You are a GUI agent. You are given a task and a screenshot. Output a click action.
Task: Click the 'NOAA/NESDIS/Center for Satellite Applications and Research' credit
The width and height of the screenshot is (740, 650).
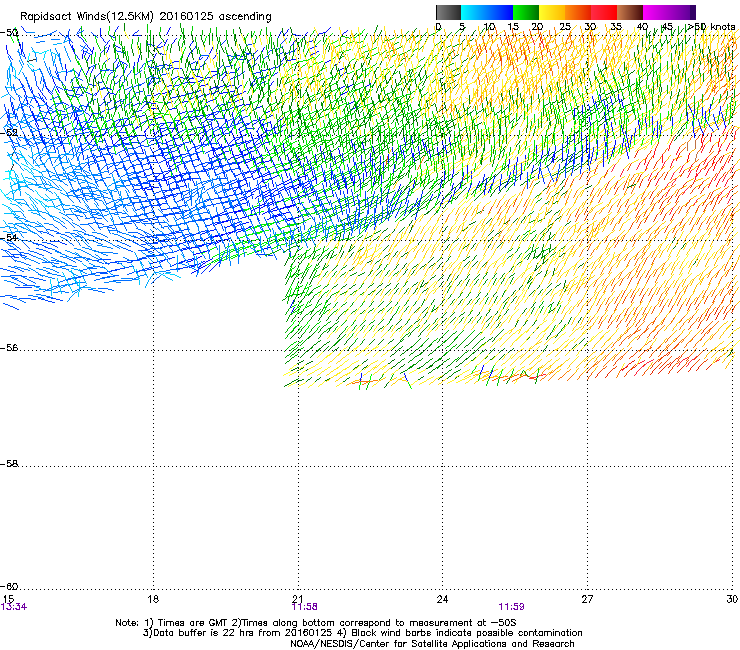(x=432, y=644)
